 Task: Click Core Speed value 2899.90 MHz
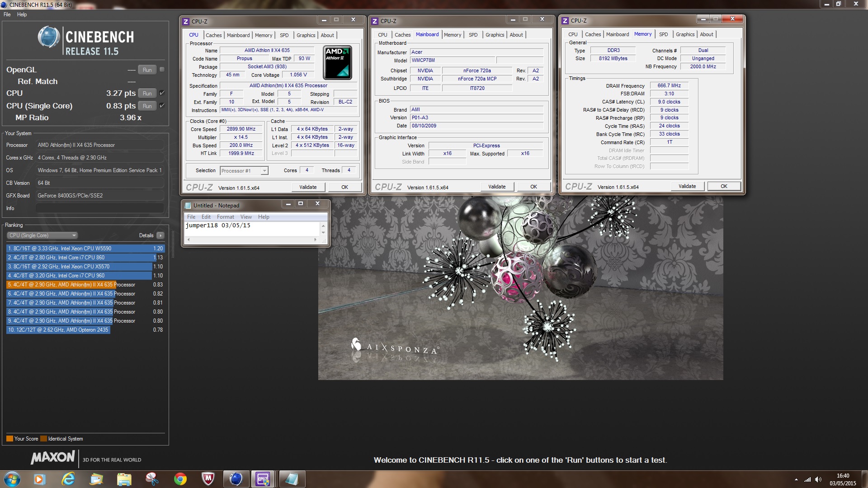pos(241,129)
